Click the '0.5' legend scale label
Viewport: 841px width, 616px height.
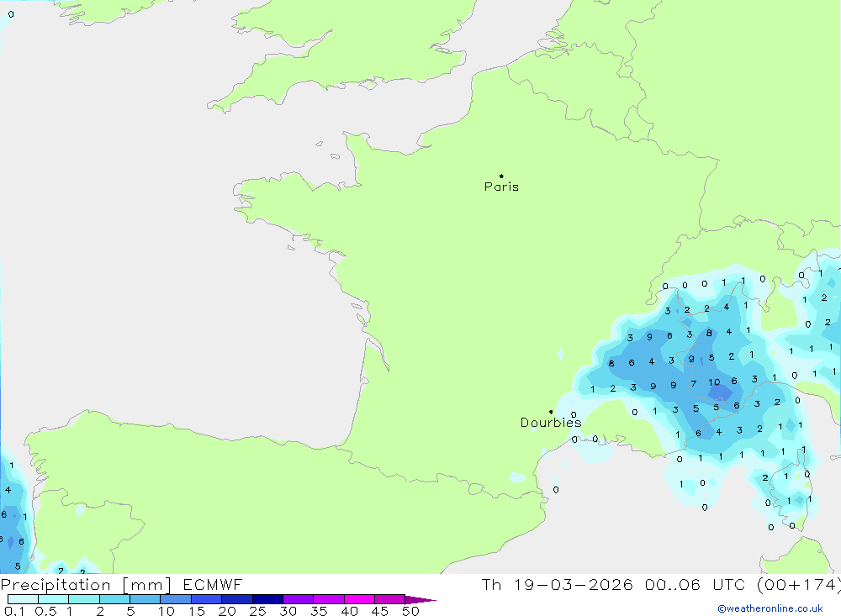point(45,611)
